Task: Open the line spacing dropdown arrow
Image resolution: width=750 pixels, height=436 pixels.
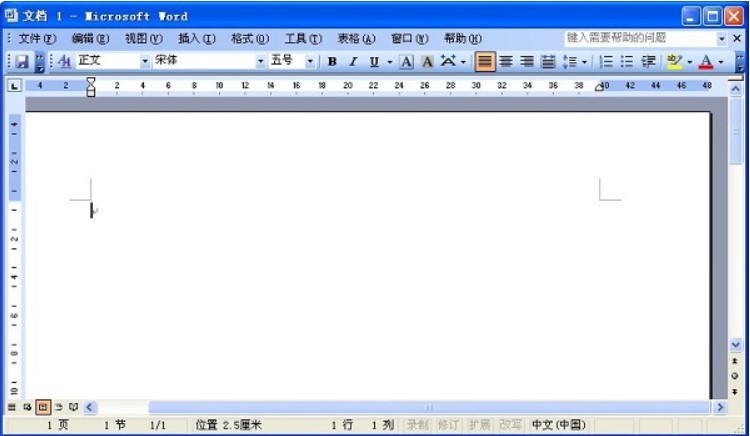Action: [584, 62]
